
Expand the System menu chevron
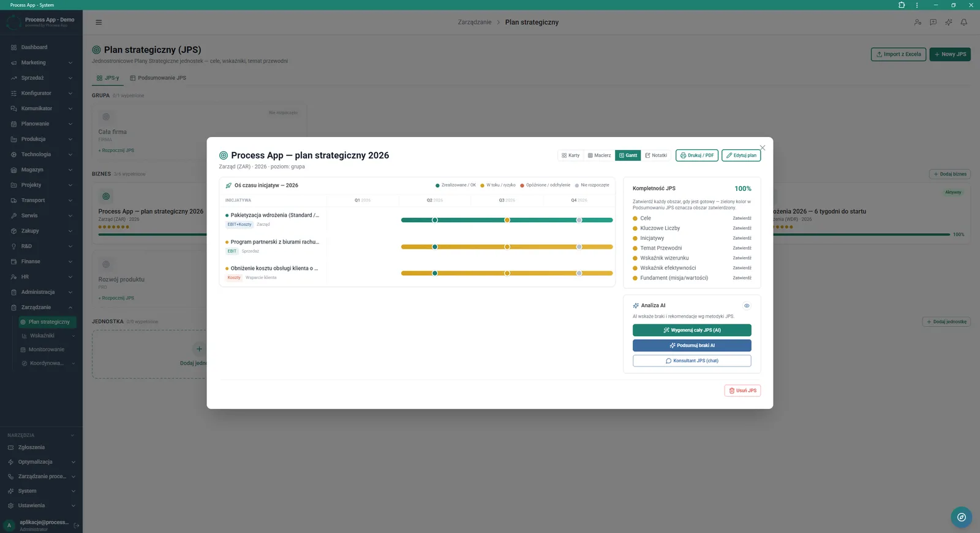[73, 491]
